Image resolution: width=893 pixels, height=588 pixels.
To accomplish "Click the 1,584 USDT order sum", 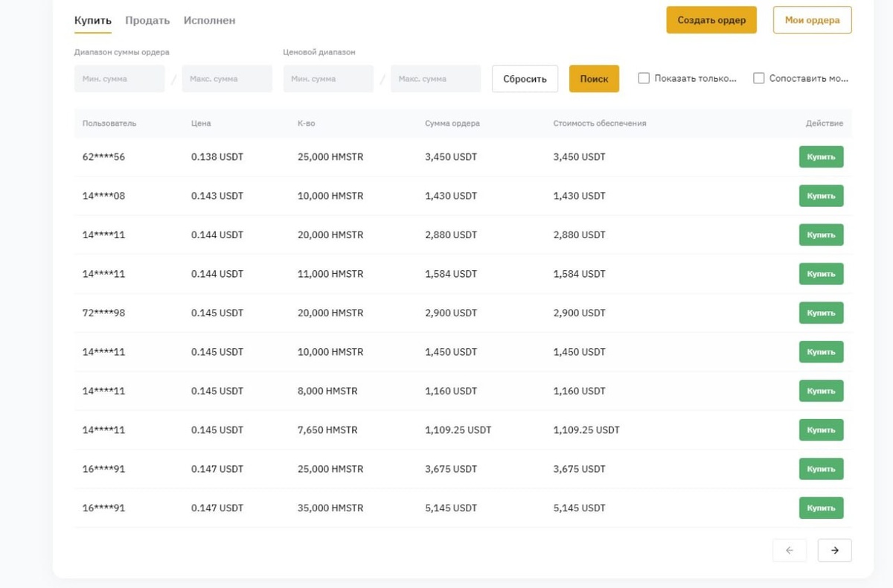I will [451, 274].
